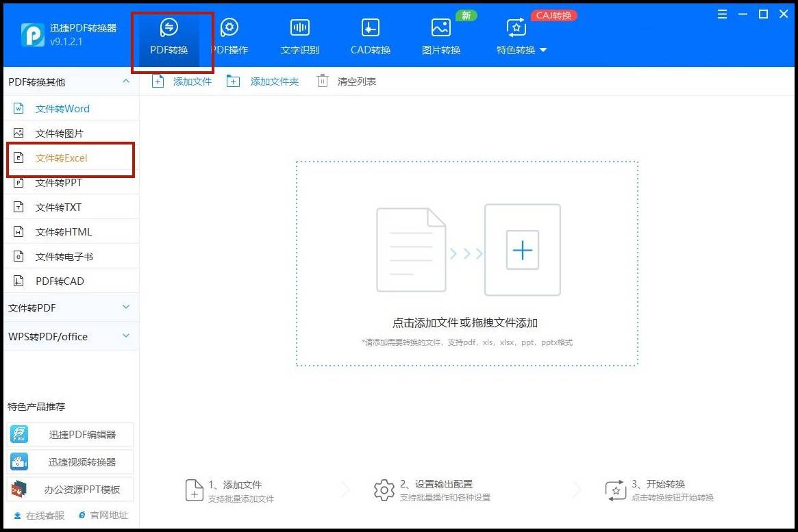Click the Word file icon in sidebar
The width and height of the screenshot is (798, 532).
coord(18,108)
